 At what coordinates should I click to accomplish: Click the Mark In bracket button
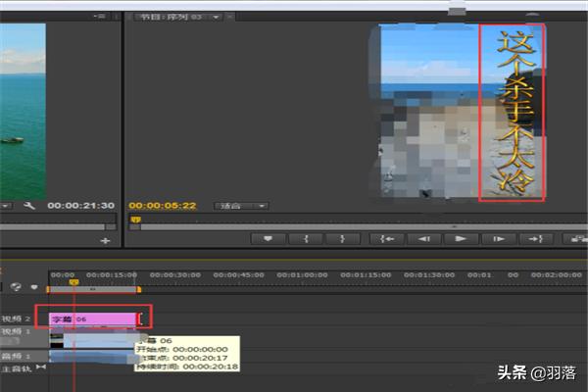point(306,238)
